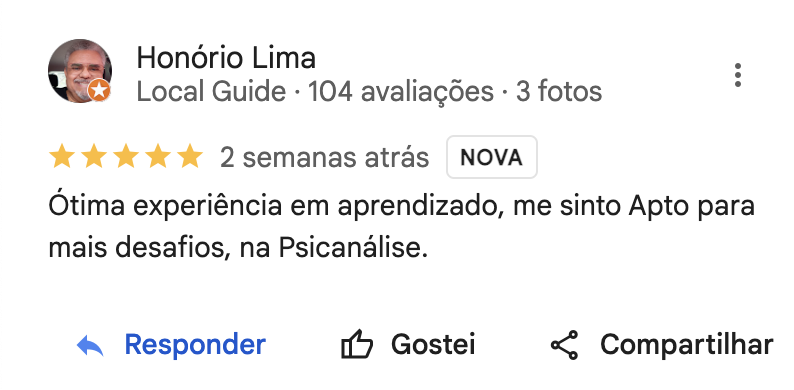Click Compartilhar to share the review
The height and width of the screenshot is (390, 794).
coord(687,345)
